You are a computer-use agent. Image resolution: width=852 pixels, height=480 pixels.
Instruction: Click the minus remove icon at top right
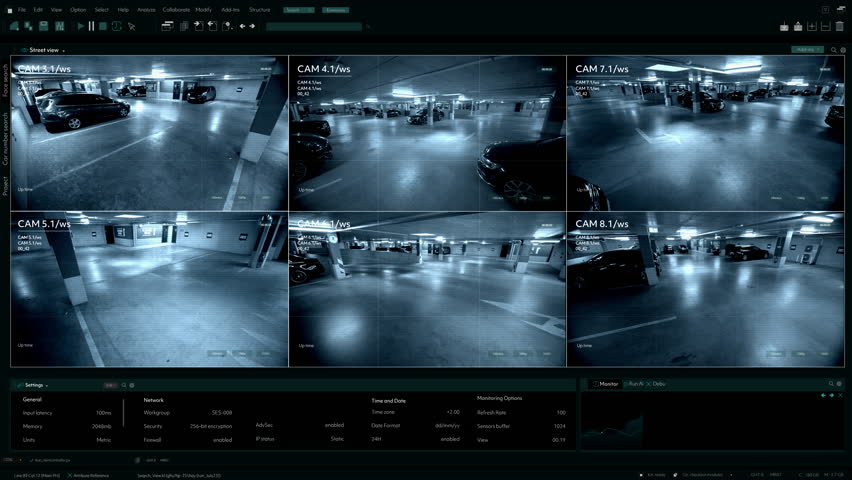pos(825,26)
